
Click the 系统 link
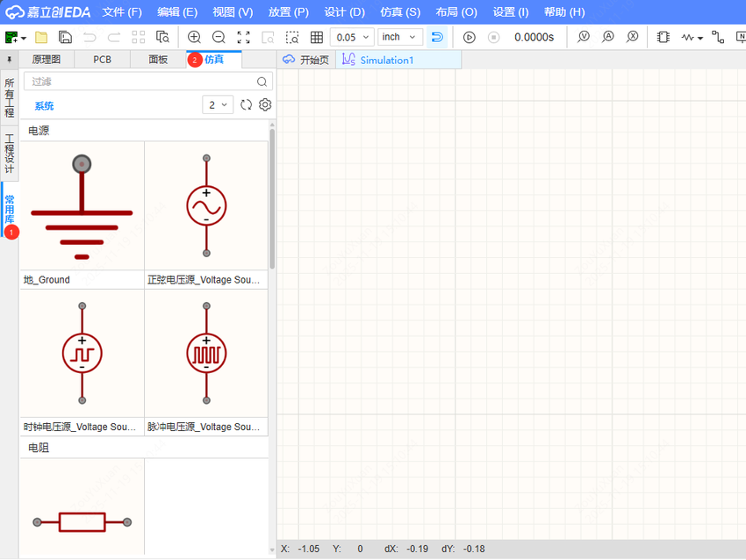[44, 105]
